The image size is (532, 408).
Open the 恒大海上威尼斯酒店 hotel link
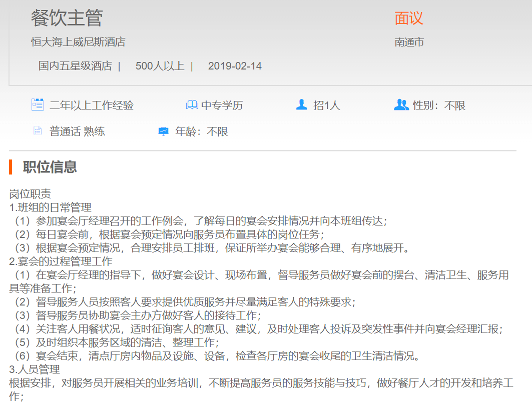tap(78, 42)
